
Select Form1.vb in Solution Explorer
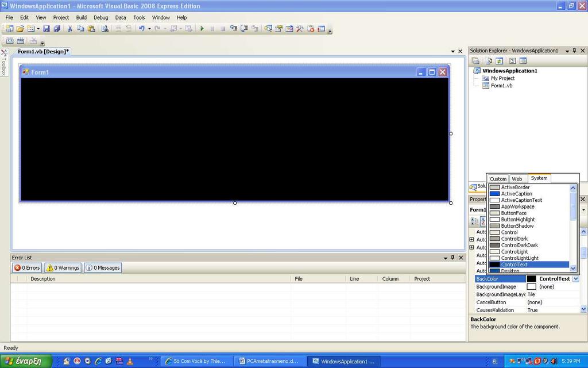(x=501, y=86)
